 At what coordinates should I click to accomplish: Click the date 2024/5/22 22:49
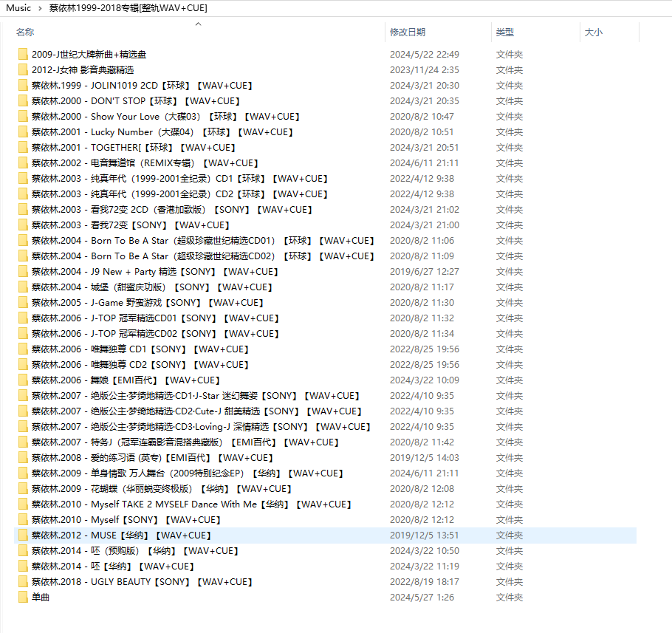pos(425,55)
